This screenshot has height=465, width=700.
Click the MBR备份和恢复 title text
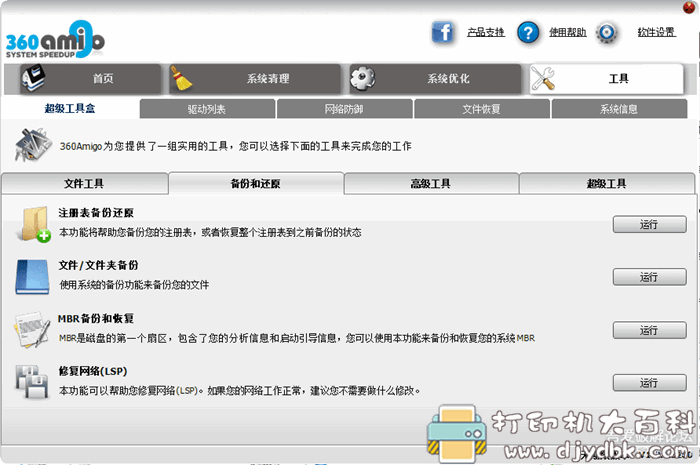click(x=96, y=319)
